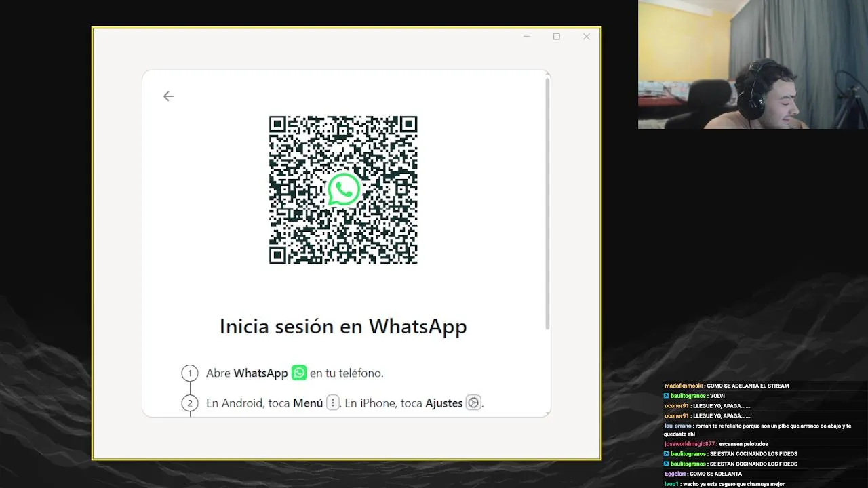Minimize the WhatsApp window
Image resolution: width=868 pixels, height=488 pixels.
coord(527,37)
